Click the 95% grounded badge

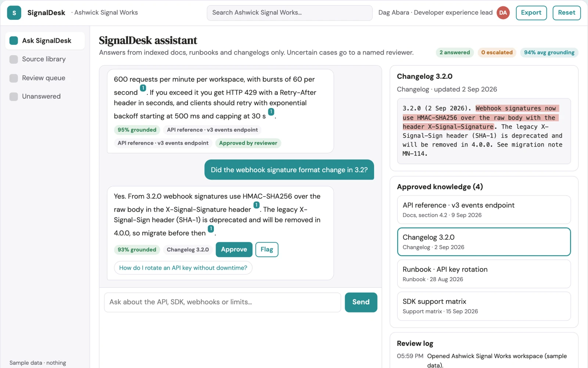137,130
